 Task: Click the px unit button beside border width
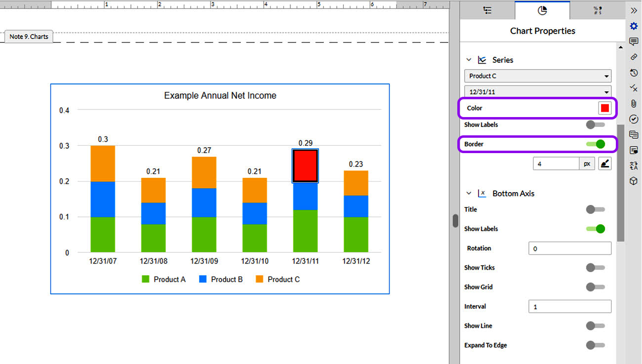(588, 163)
